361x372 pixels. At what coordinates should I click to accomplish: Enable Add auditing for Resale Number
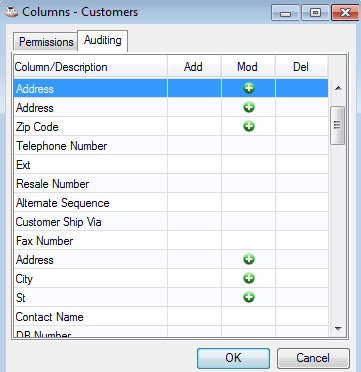194,184
